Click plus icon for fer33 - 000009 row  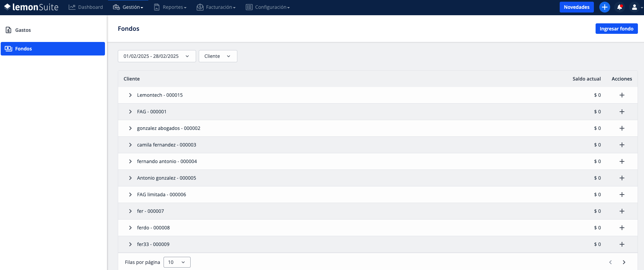[x=622, y=244]
